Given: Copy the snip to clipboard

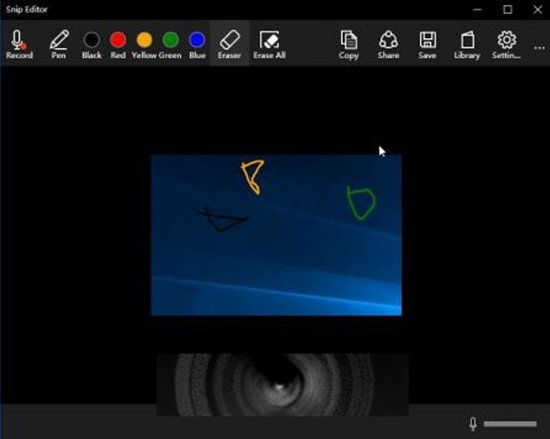Looking at the screenshot, I should coord(348,44).
